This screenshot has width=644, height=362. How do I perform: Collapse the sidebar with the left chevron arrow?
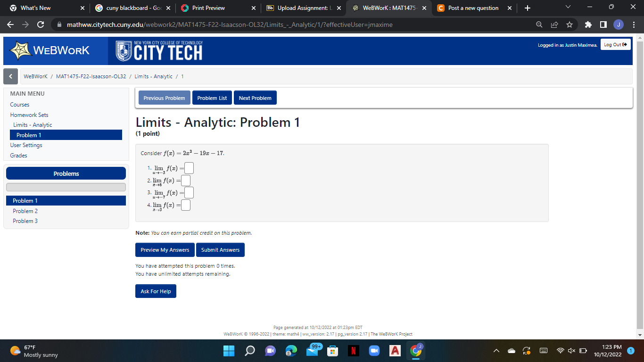click(10, 76)
